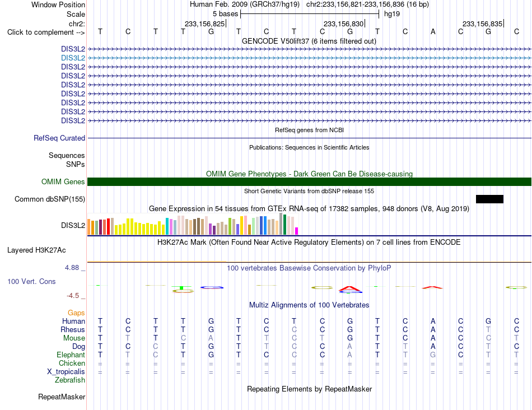Select the Zebrafish species label
532x410 pixels.
tap(70, 380)
